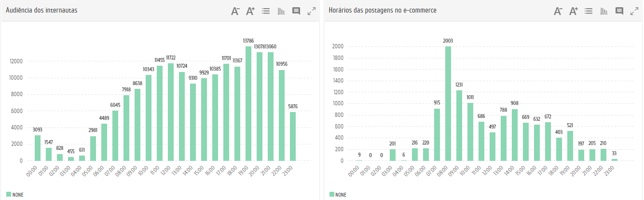Screen dimensions: 644x200
Task: Click the 19:00 bar showing 13786
Action: (248, 103)
